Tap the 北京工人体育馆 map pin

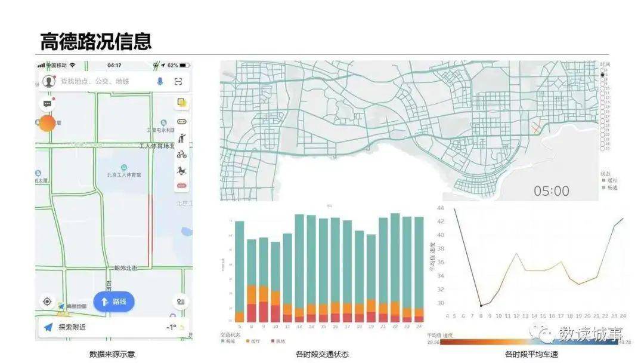pos(124,167)
